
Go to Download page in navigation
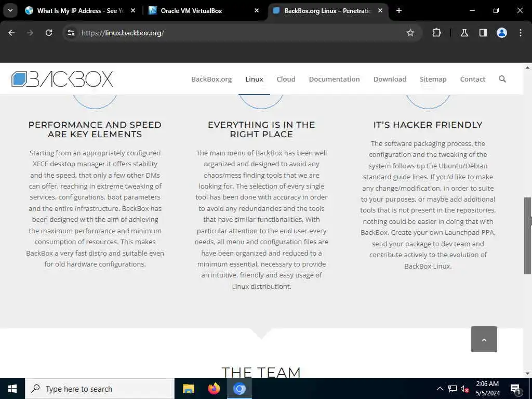tap(390, 79)
